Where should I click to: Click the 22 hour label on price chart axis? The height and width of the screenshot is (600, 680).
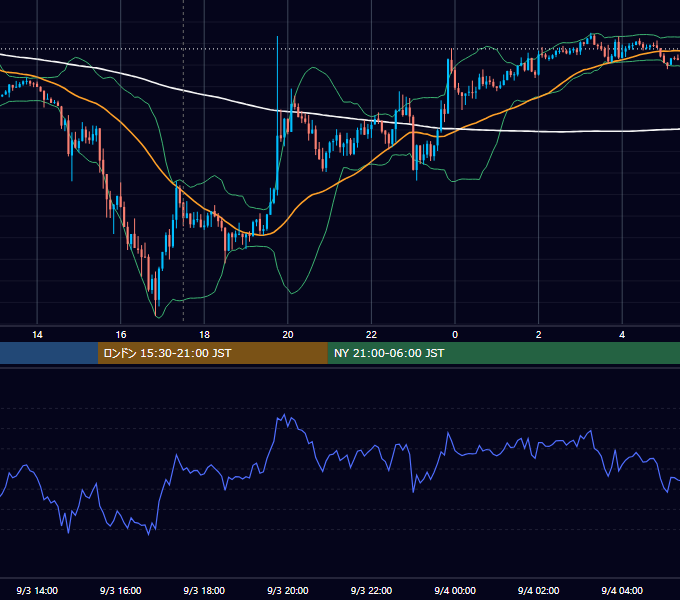point(371,335)
